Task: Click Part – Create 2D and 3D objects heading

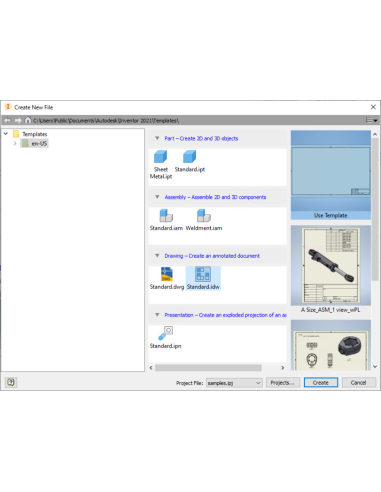Action: 201,138
